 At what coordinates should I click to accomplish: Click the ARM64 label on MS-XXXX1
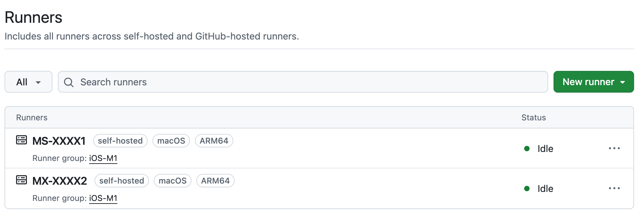click(214, 141)
